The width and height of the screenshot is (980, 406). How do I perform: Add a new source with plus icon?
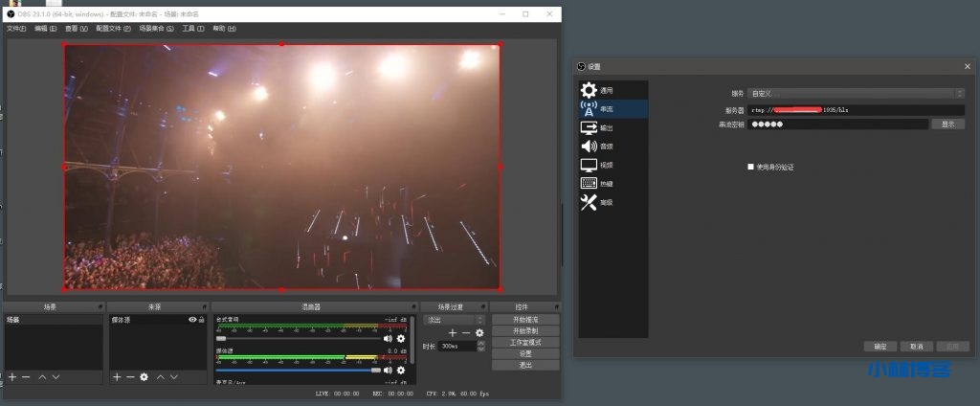pos(117,377)
